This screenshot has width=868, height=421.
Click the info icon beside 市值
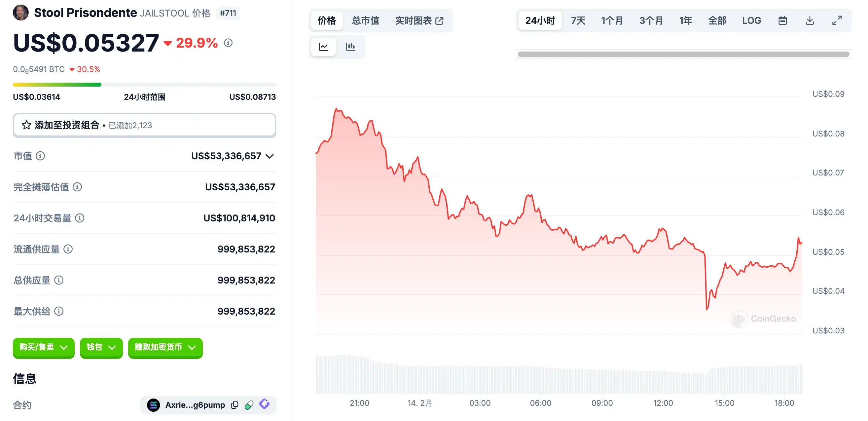(x=40, y=156)
